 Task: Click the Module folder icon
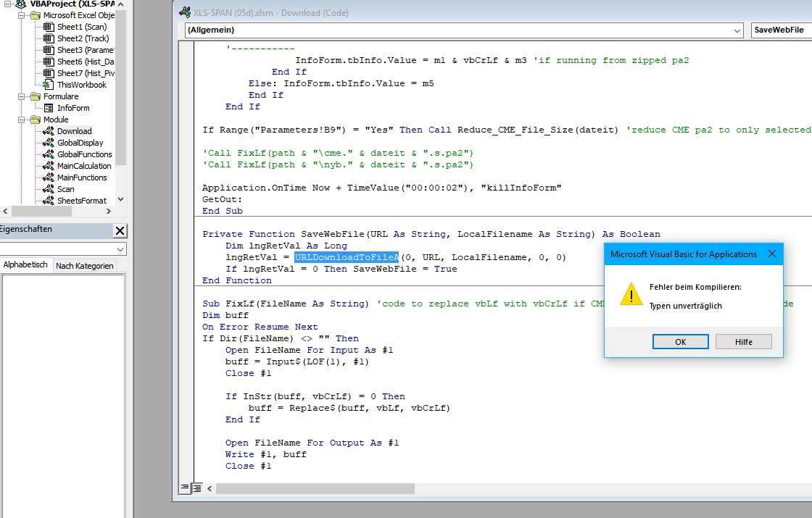pos(36,120)
